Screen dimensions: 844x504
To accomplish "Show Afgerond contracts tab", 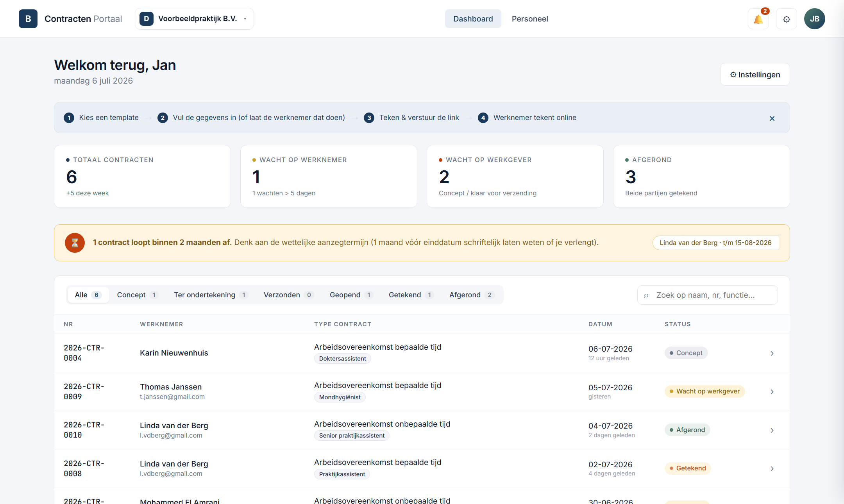I will [x=472, y=295].
